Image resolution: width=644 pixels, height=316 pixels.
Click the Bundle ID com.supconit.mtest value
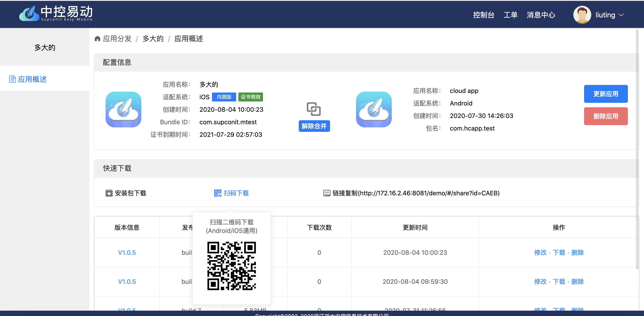tap(228, 122)
